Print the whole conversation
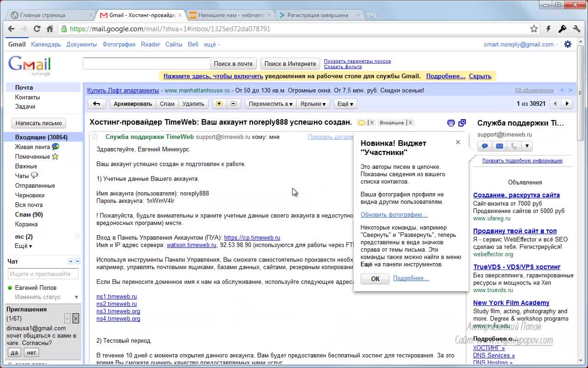 tap(451, 123)
